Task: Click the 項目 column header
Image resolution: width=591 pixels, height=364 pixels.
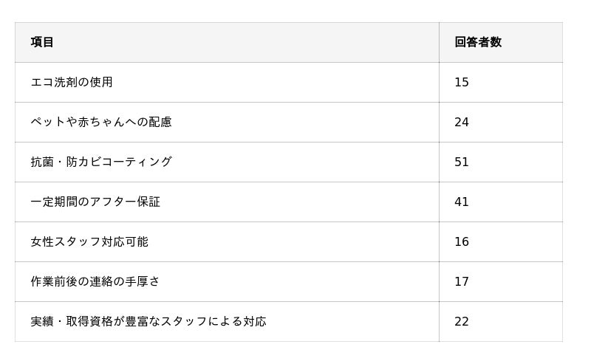Action: (x=42, y=42)
